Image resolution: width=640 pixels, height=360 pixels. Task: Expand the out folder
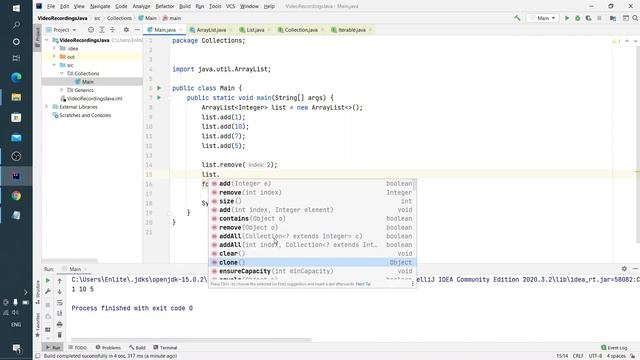[54, 57]
